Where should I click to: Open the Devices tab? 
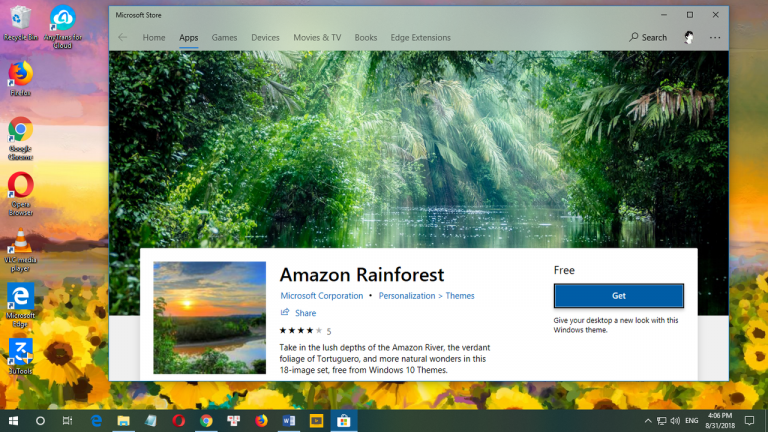tap(265, 37)
